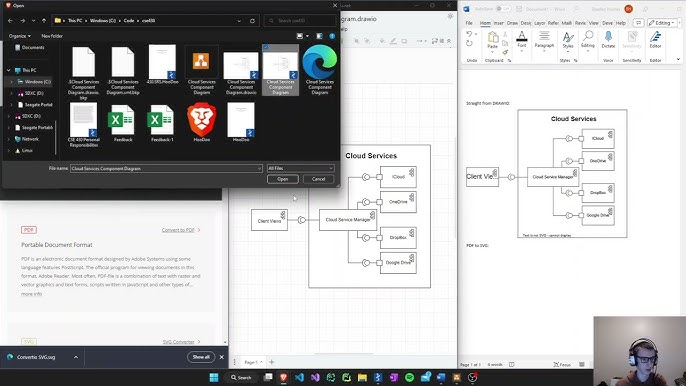The width and height of the screenshot is (686, 386).
Task: Go back in the Open dialog
Action: [10, 21]
